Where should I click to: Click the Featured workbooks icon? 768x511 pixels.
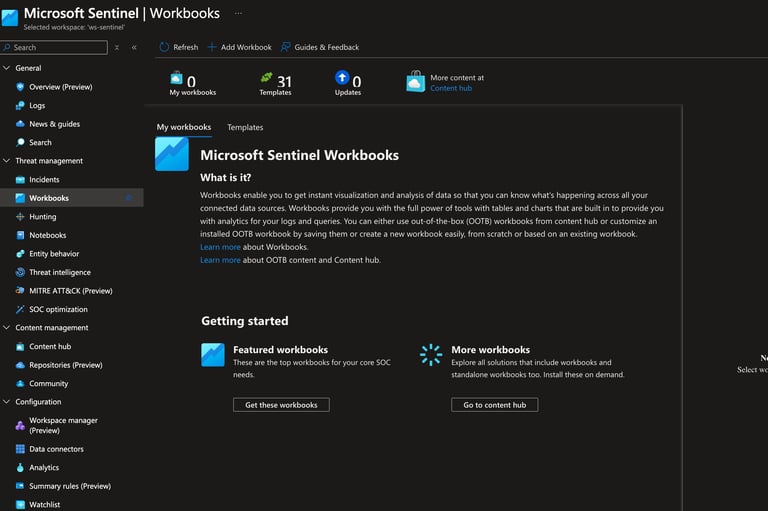coord(213,355)
